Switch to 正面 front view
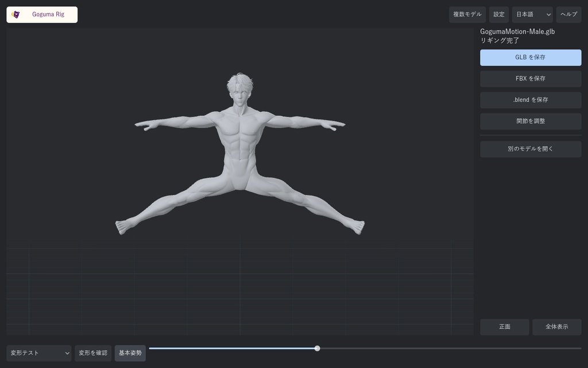This screenshot has width=588, height=368. pyautogui.click(x=504, y=327)
